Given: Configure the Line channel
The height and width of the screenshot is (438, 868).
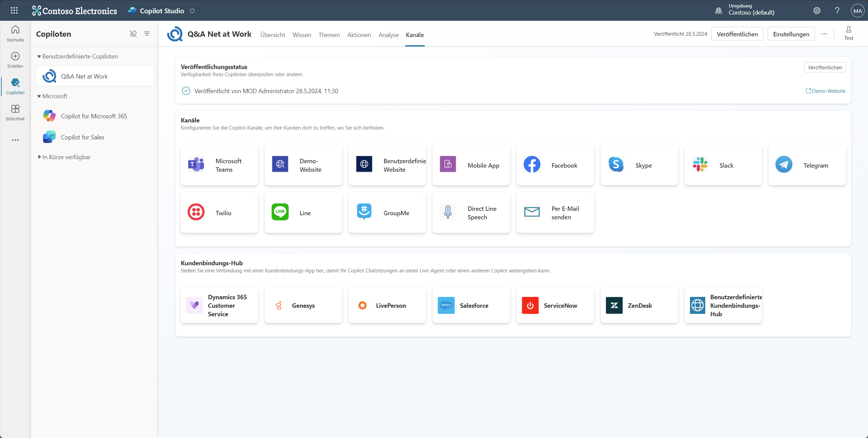Looking at the screenshot, I should [x=303, y=213].
